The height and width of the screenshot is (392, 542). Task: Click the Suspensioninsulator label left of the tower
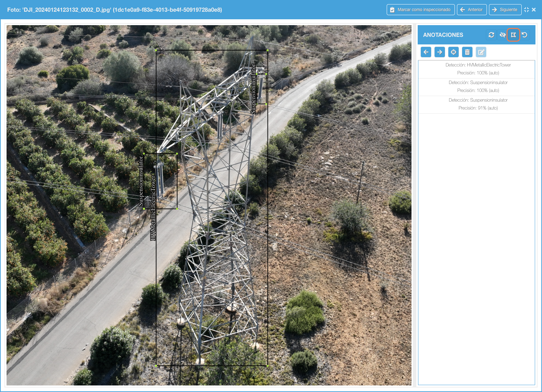point(140,181)
